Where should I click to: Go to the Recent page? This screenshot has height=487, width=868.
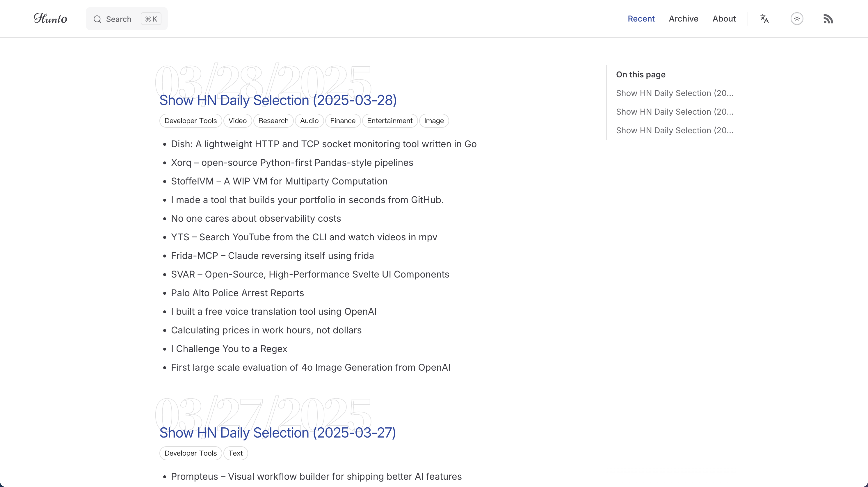coord(641,19)
